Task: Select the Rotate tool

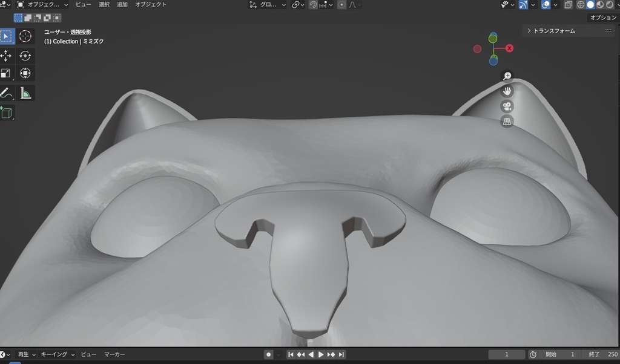Action: (x=25, y=56)
